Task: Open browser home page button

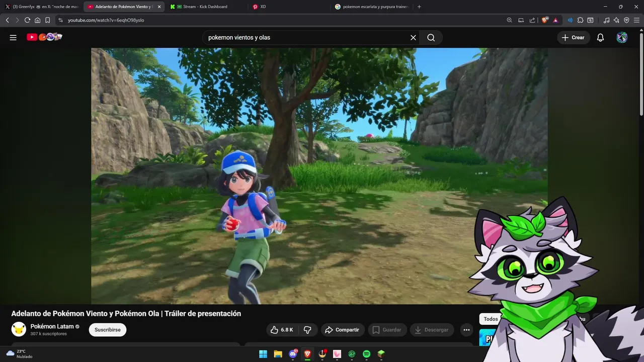Action: tap(37, 20)
